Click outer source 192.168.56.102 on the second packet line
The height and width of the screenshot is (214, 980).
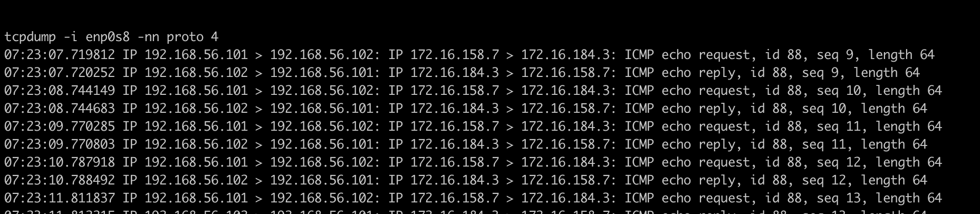click(196, 73)
